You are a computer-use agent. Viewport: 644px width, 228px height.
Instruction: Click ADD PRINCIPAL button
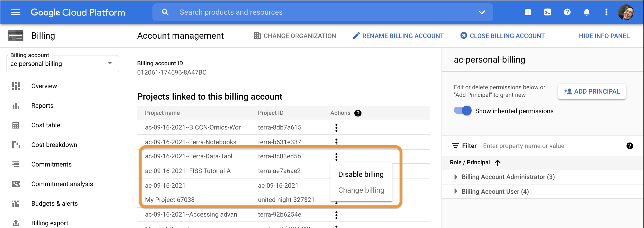pyautogui.click(x=592, y=91)
